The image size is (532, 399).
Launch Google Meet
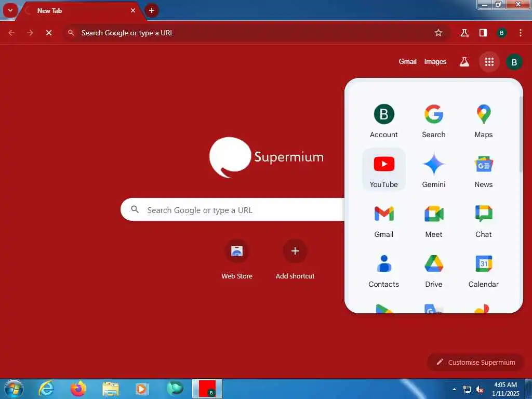click(x=434, y=220)
